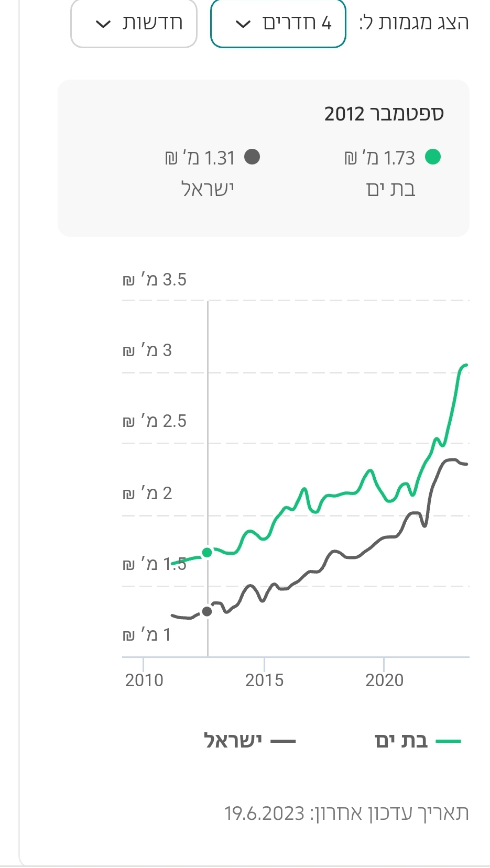Click 2020 on the chart's year axis
This screenshot has width=490, height=868.
tap(384, 680)
